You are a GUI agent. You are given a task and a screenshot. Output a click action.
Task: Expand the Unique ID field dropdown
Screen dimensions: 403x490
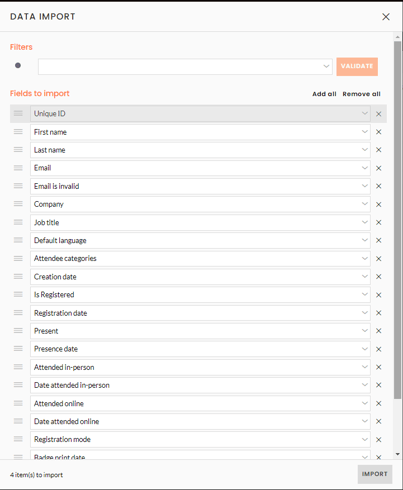(x=200, y=114)
